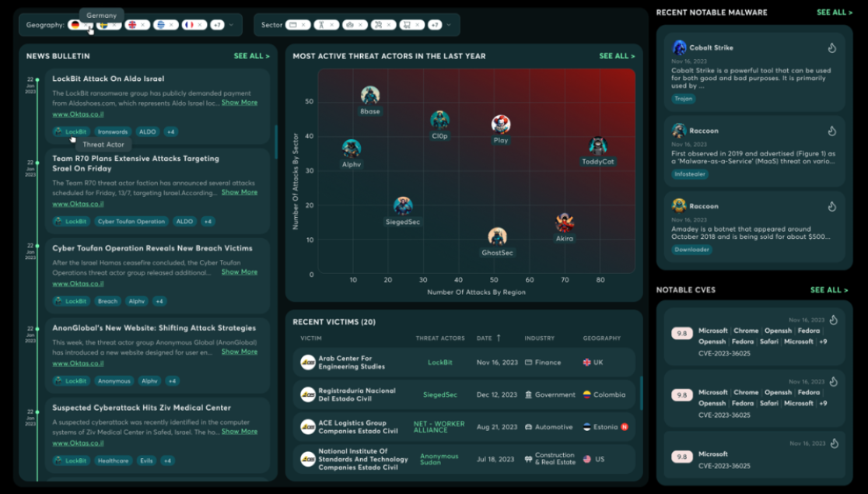Click the Construction & Real Estate icon
Screen dimensions: 868x494
(528, 459)
